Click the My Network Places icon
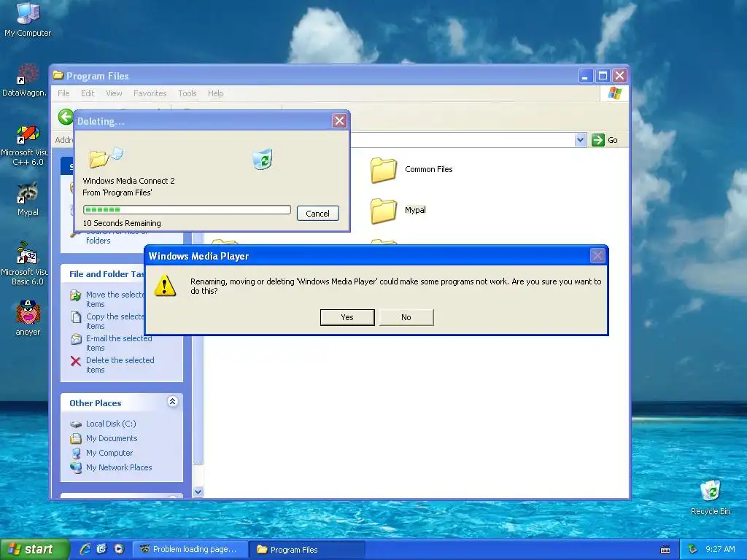747x560 pixels. click(76, 467)
